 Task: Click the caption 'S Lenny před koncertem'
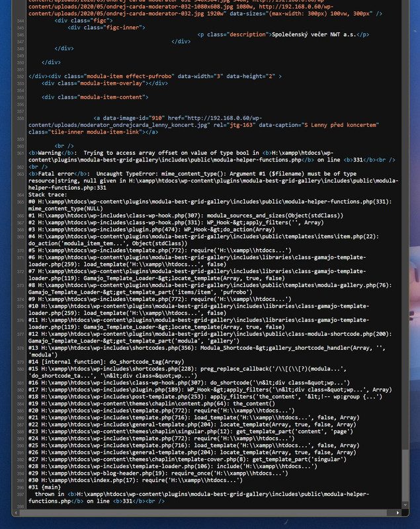click(340, 125)
